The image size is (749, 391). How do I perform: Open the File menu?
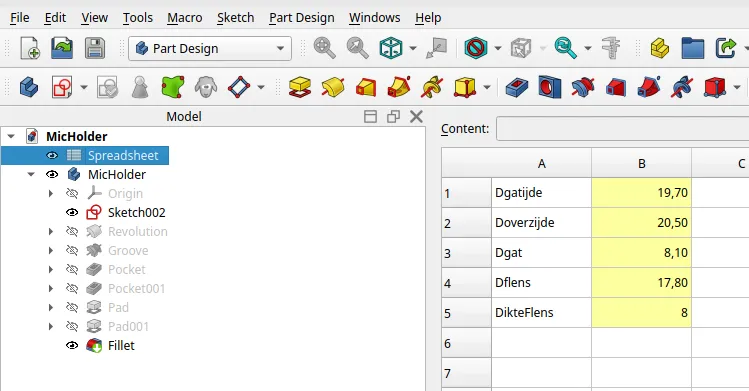20,18
